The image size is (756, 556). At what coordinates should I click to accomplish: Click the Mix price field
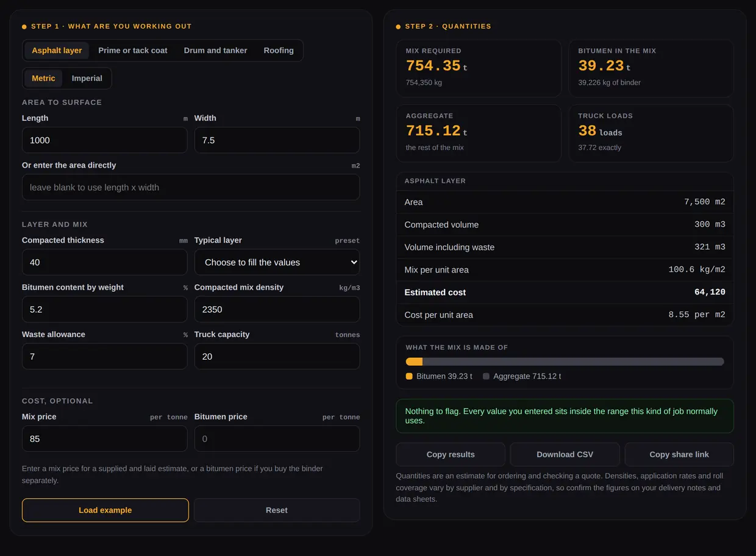coord(105,438)
